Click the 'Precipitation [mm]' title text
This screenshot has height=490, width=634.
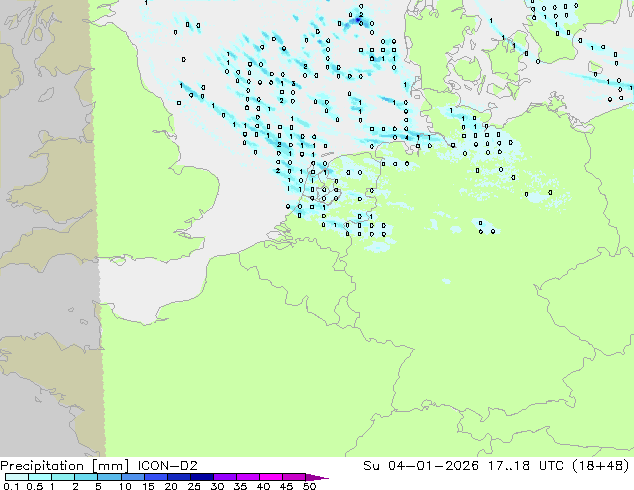click(65, 466)
